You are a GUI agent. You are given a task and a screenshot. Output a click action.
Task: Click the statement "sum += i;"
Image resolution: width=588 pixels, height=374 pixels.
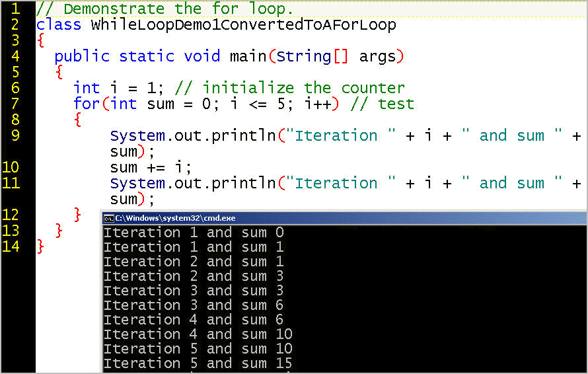(151, 167)
